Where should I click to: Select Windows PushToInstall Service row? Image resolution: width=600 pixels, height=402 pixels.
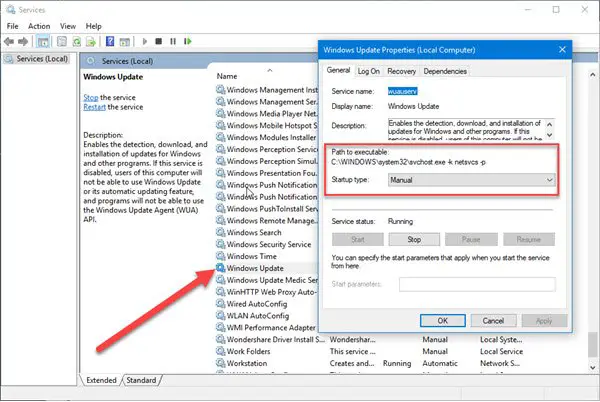point(267,208)
